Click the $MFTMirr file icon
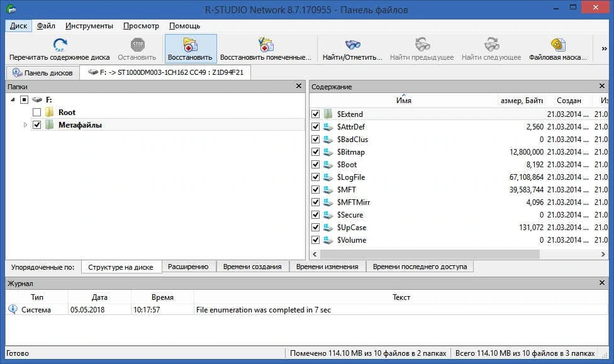This screenshot has height=364, width=614. tap(328, 202)
